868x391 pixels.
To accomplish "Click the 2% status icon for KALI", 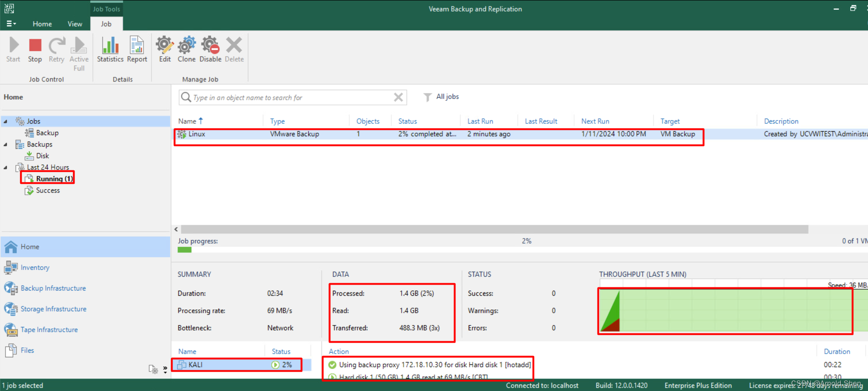I will coord(275,365).
